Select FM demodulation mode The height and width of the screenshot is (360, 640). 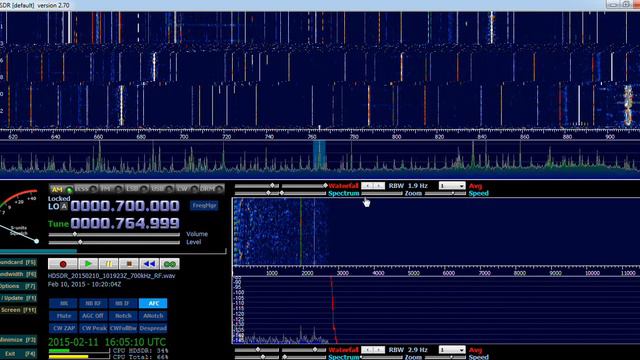click(x=111, y=189)
